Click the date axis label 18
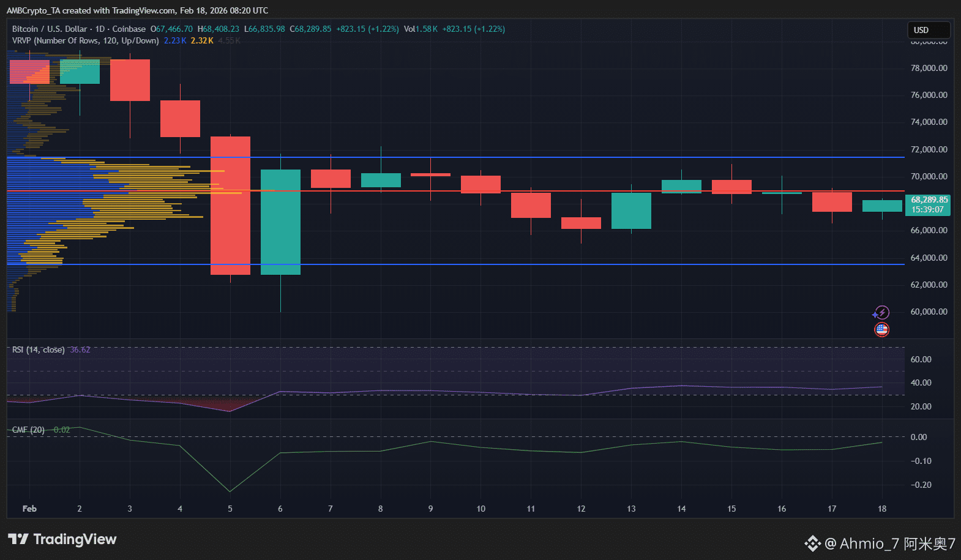961x560 pixels. (882, 509)
